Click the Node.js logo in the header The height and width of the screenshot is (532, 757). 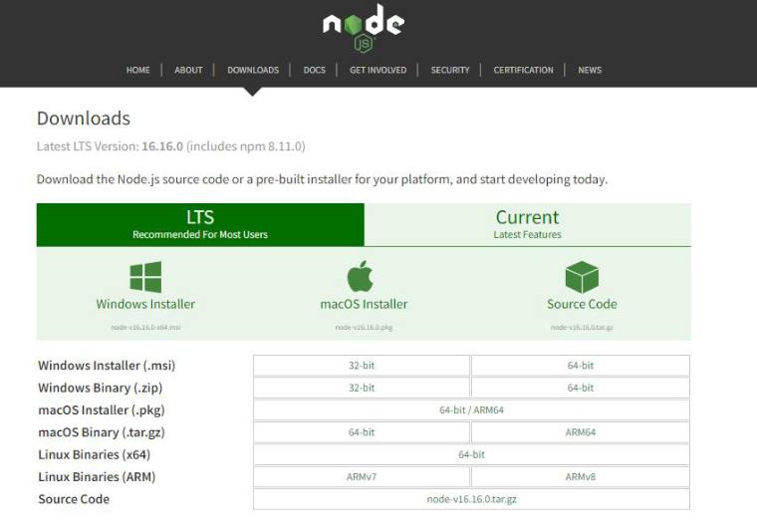(364, 28)
